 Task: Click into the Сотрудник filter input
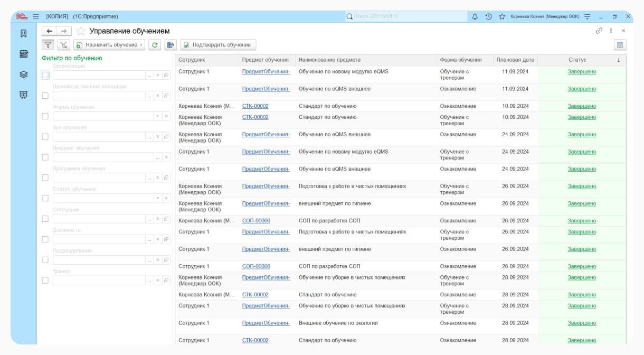click(99, 219)
